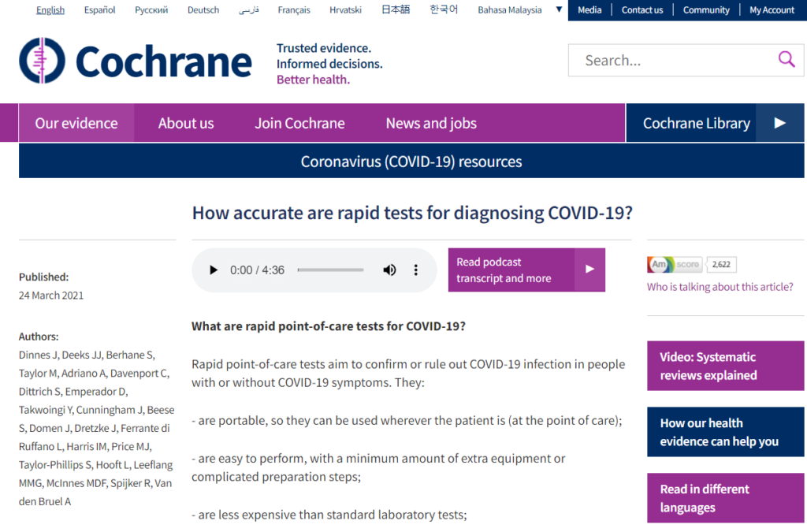Switch language to Français
Screen dimensions: 807x532
pos(294,9)
